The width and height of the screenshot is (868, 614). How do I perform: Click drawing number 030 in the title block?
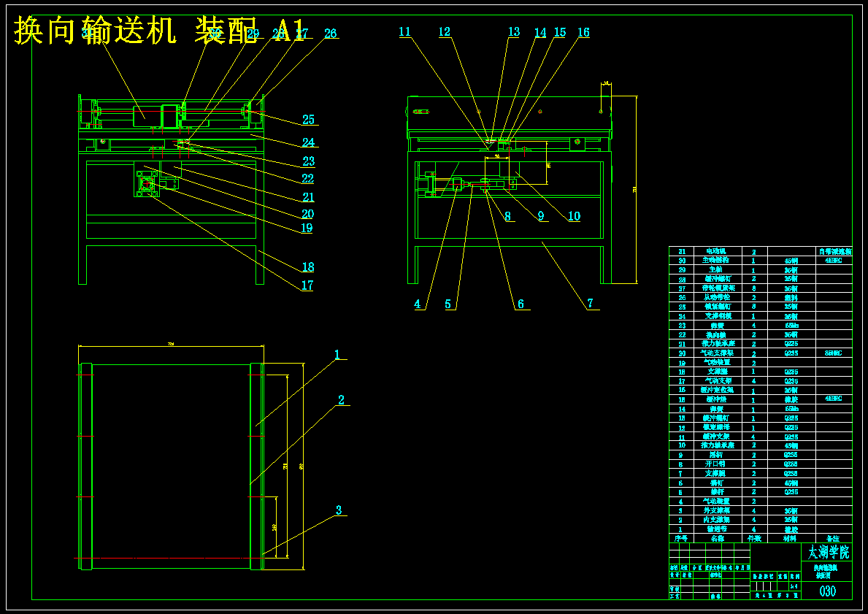tap(828, 591)
